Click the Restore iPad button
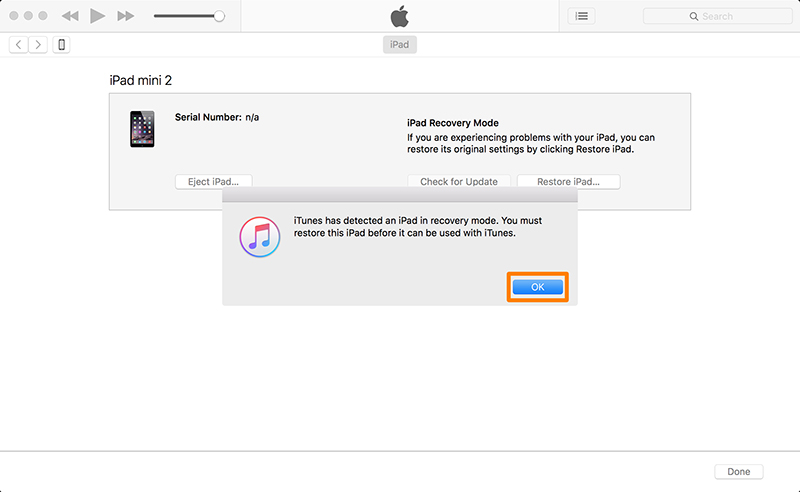This screenshot has width=800, height=492. (x=568, y=182)
